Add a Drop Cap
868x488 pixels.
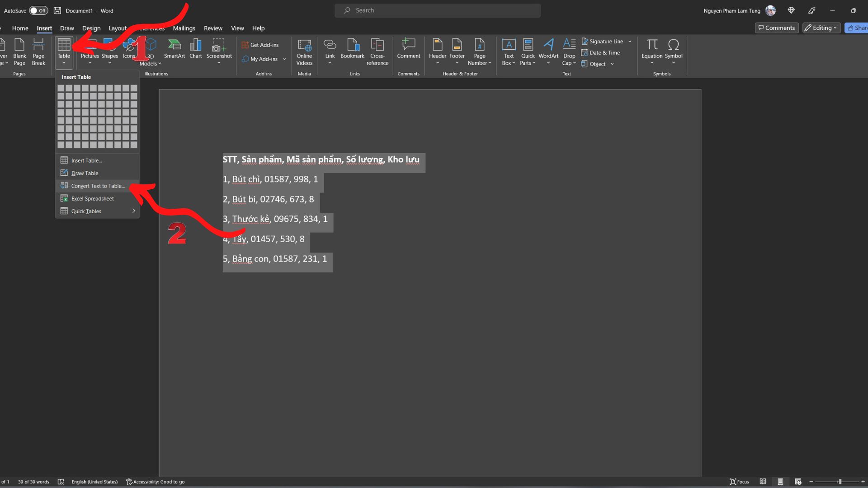569,52
